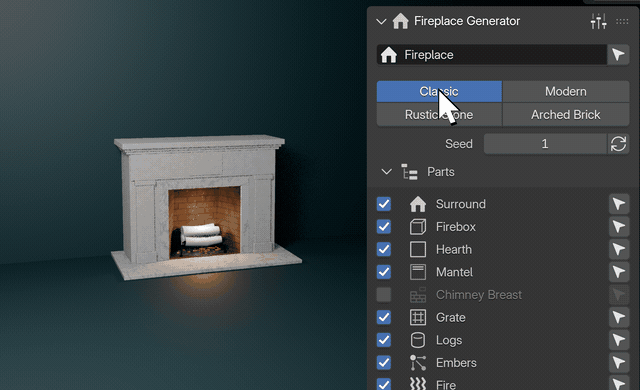Uncheck the Hearth checkbox

[384, 249]
